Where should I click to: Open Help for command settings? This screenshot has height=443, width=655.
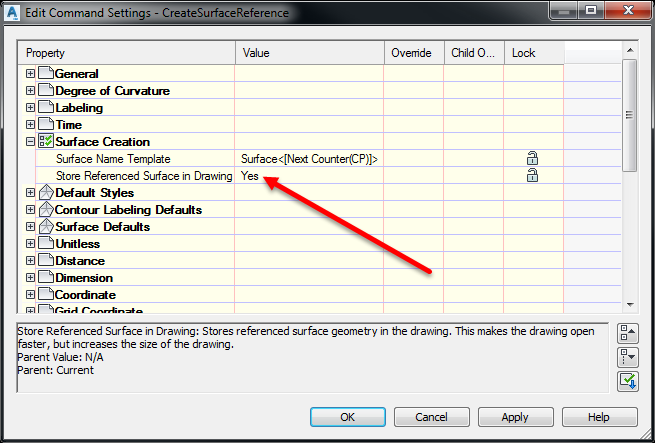point(599,417)
